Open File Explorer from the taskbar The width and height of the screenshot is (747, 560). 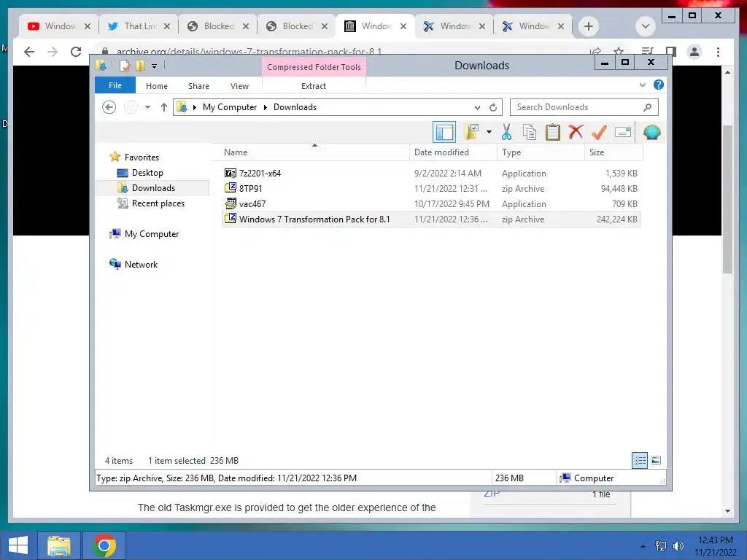point(58,545)
